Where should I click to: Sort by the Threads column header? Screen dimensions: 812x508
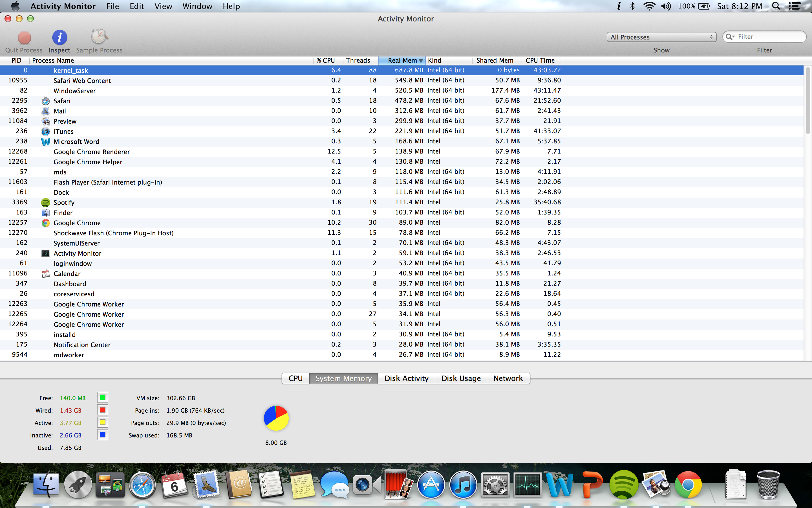click(x=361, y=60)
